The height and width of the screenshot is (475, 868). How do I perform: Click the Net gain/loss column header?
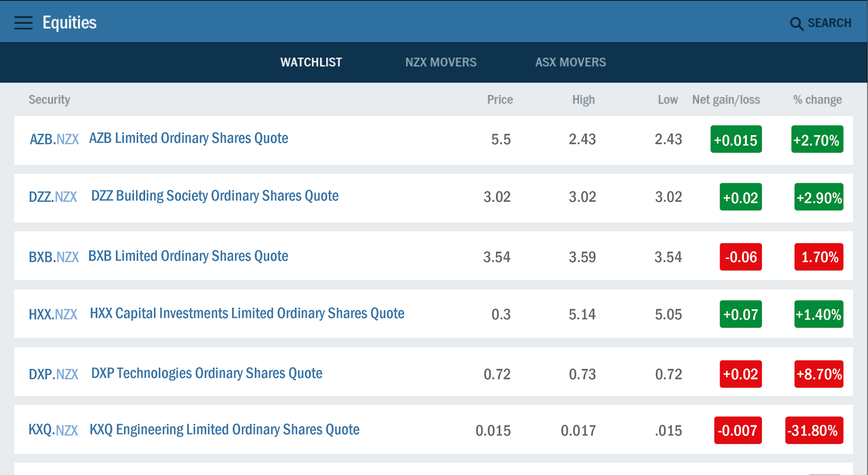pos(726,100)
